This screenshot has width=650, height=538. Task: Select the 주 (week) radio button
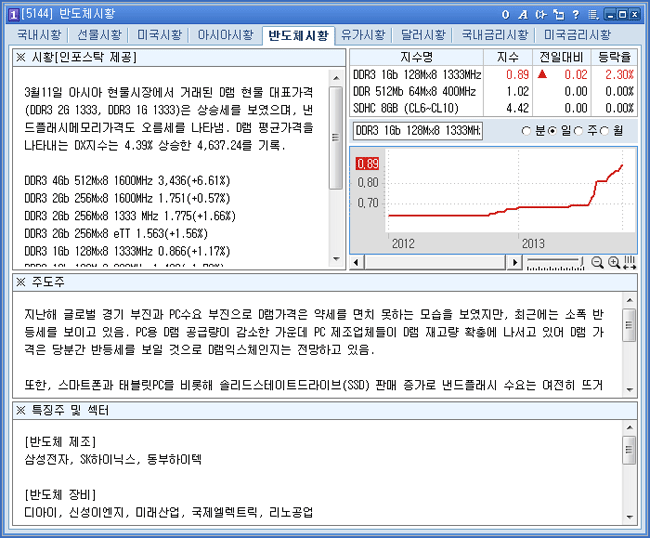point(580,131)
